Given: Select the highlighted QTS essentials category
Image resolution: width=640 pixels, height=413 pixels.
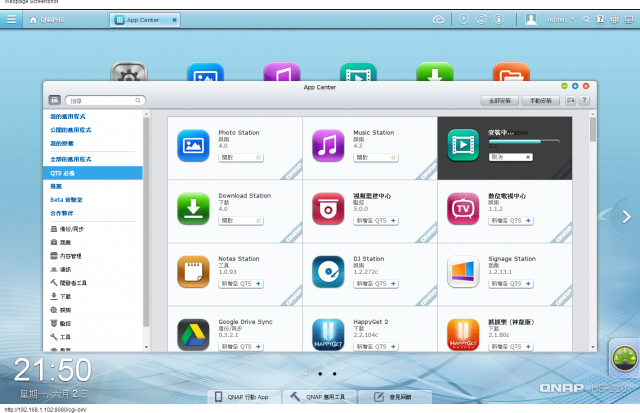Looking at the screenshot, I should pyautogui.click(x=93, y=173).
